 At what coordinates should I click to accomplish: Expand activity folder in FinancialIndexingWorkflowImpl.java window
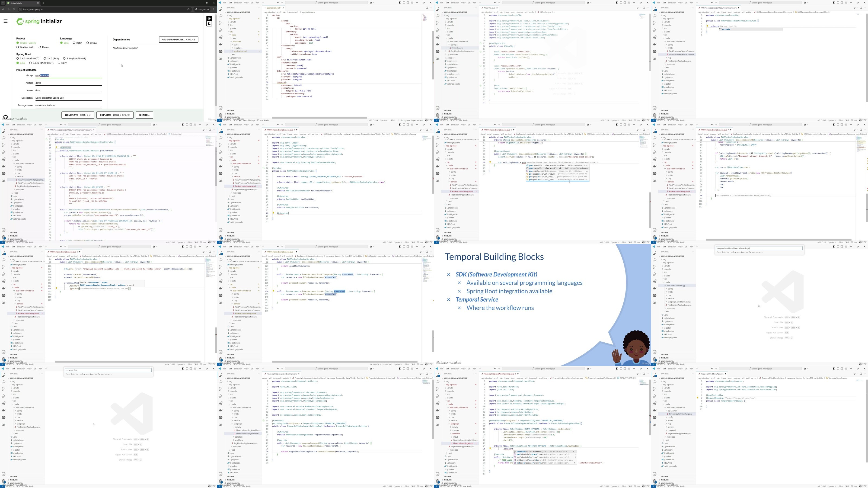coord(461,427)
